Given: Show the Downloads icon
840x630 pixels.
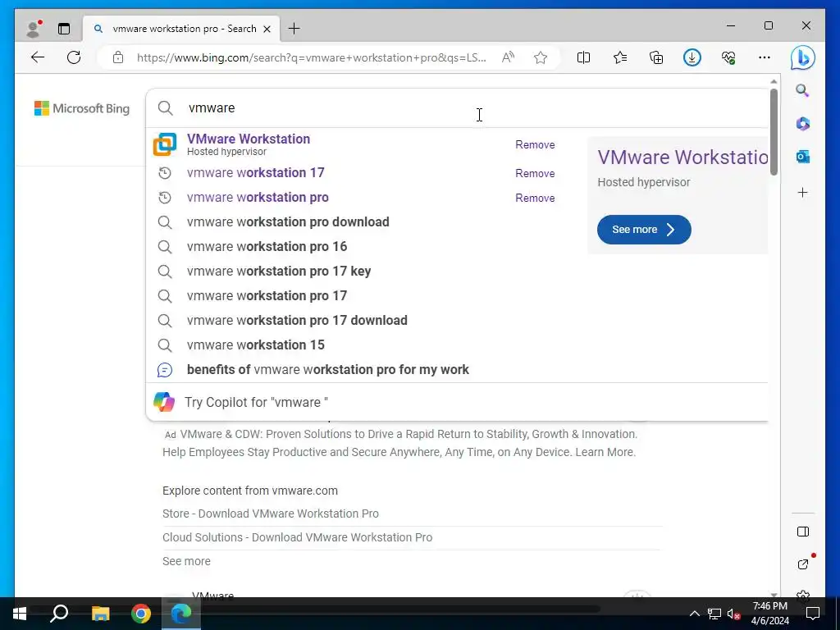Looking at the screenshot, I should tap(692, 57).
